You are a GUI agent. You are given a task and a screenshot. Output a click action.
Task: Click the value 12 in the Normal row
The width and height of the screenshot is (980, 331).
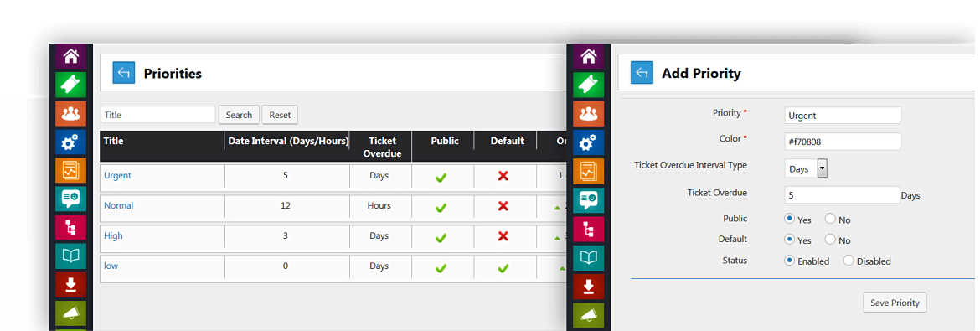tap(286, 205)
